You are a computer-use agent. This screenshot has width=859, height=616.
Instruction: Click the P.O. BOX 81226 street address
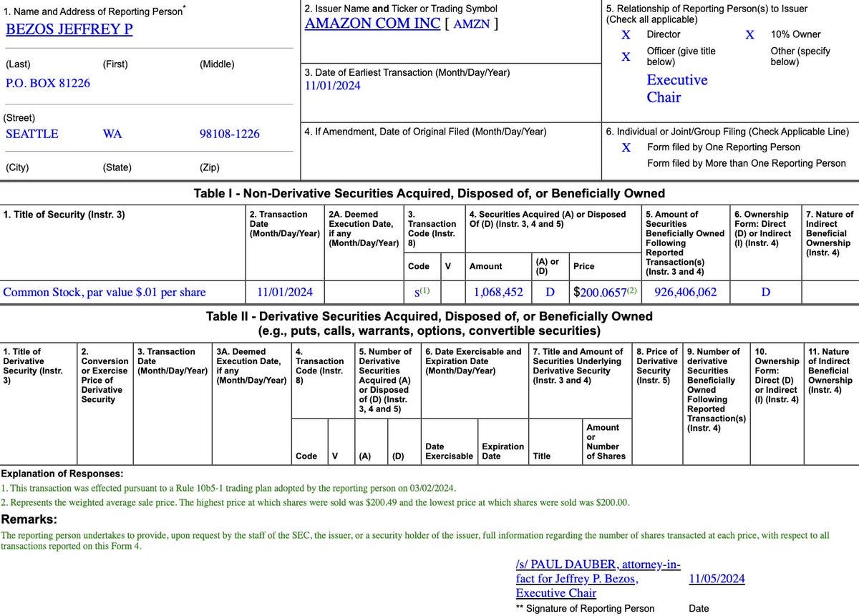click(48, 83)
